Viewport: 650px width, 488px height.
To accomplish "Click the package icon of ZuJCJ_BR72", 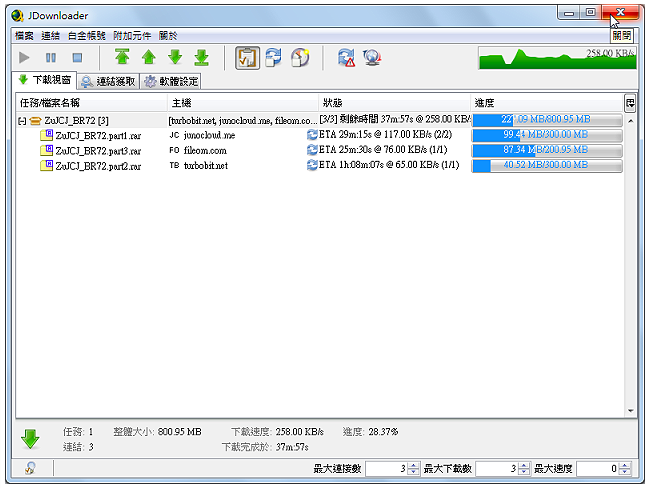I will 36,121.
